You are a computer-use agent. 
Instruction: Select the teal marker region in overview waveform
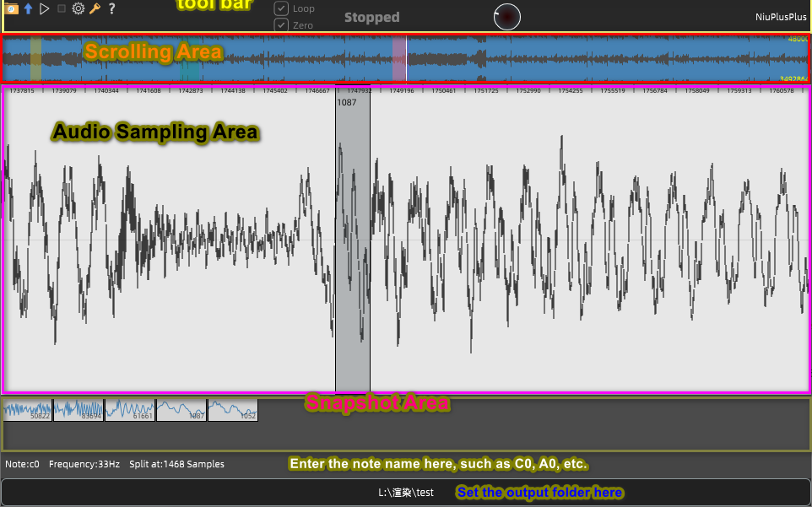[190, 58]
